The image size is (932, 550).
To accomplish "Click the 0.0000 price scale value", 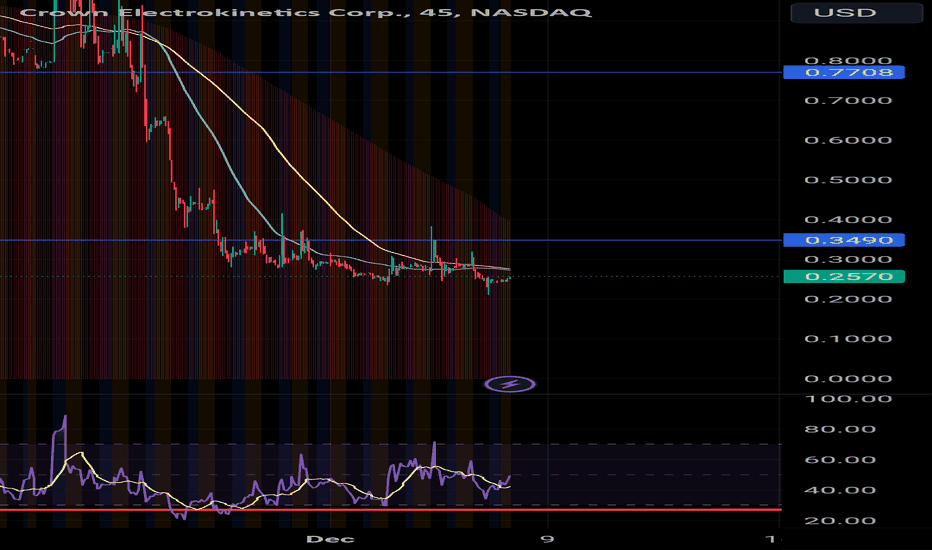I will click(848, 379).
